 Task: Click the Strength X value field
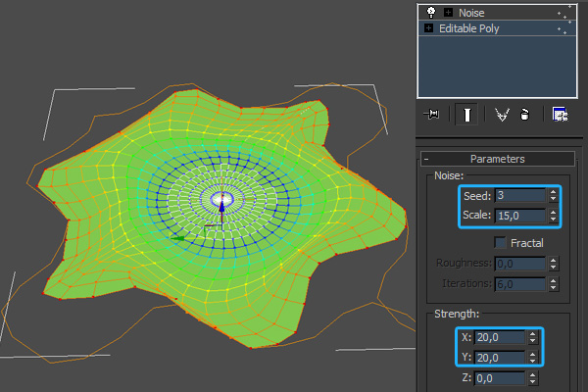point(499,336)
